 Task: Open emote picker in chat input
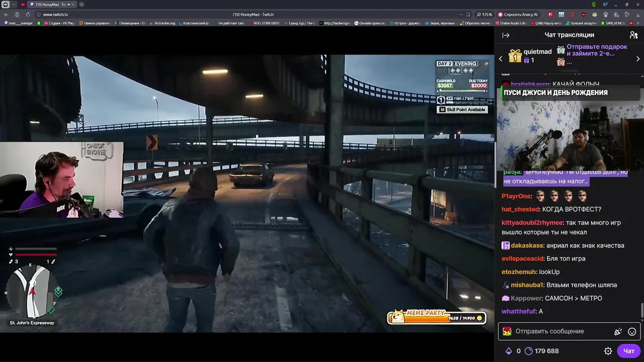[x=632, y=332]
